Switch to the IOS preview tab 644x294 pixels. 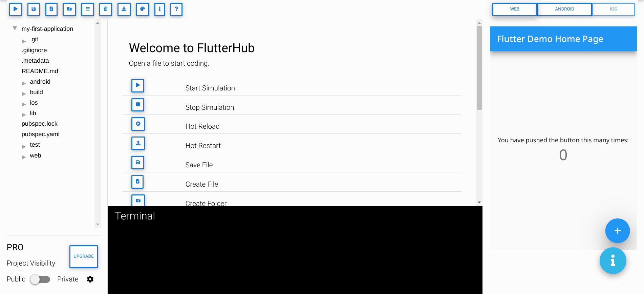click(x=613, y=9)
